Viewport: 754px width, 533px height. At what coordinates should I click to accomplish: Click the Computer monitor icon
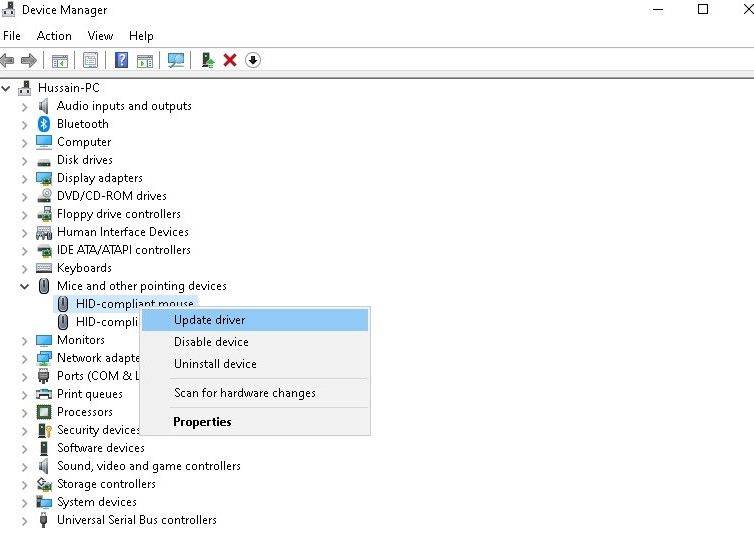[x=44, y=142]
